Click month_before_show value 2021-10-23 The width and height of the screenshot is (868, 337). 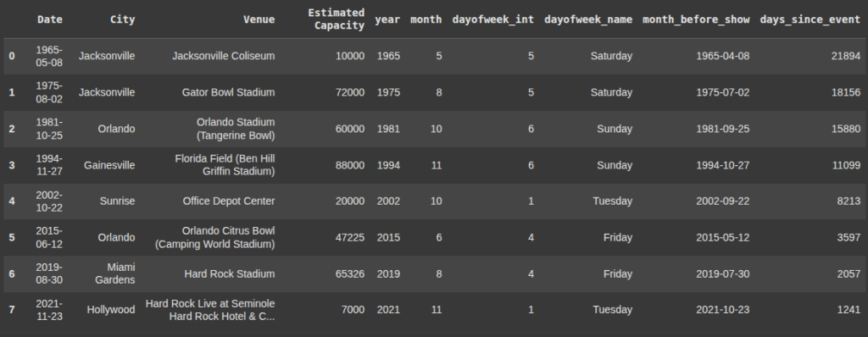click(x=722, y=310)
